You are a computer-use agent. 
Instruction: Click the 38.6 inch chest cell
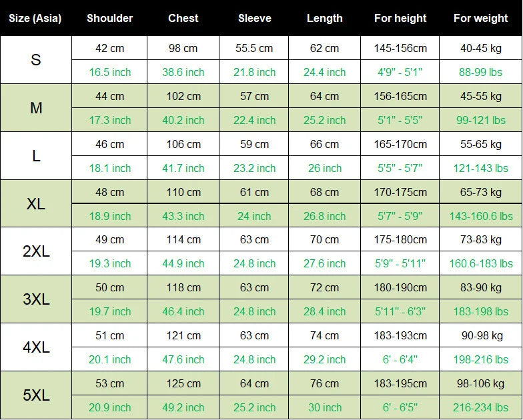(x=183, y=72)
